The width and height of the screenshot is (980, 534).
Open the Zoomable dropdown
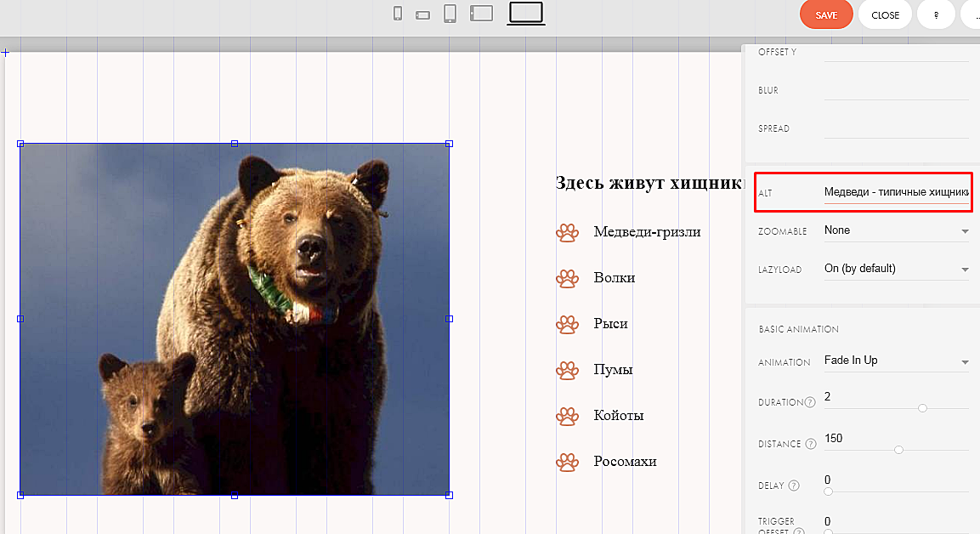pos(896,230)
